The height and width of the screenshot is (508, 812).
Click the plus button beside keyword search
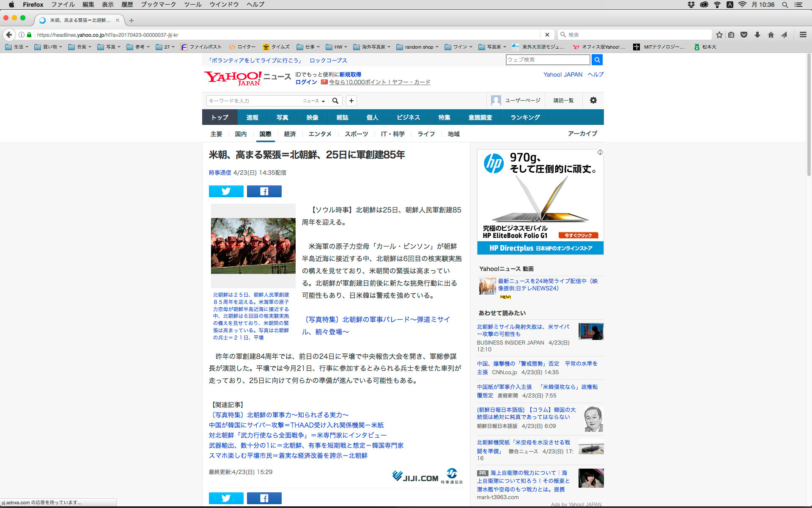pyautogui.click(x=351, y=101)
